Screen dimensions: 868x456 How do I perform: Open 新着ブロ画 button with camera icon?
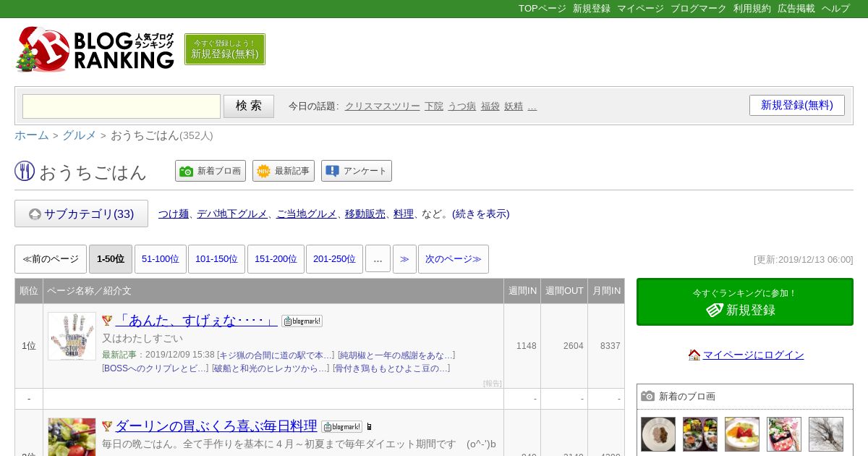click(210, 171)
